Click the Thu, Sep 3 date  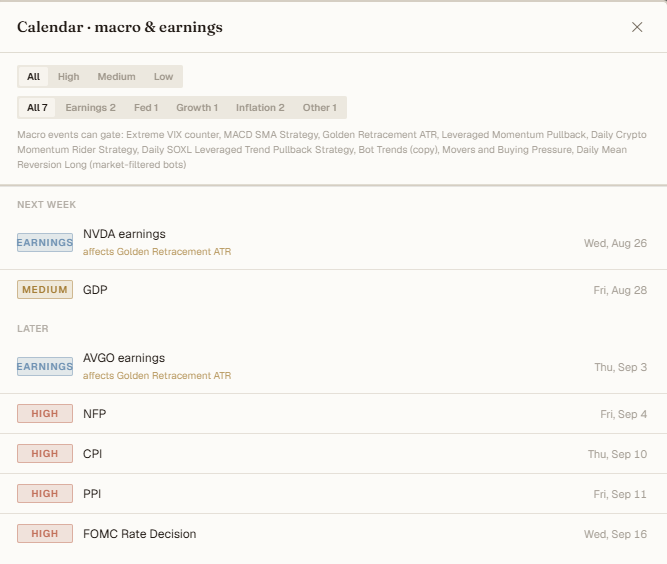point(620,367)
